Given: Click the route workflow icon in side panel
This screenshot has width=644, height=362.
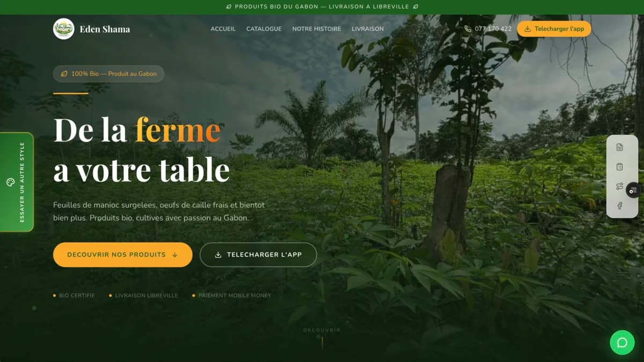Looking at the screenshot, I should point(619,186).
